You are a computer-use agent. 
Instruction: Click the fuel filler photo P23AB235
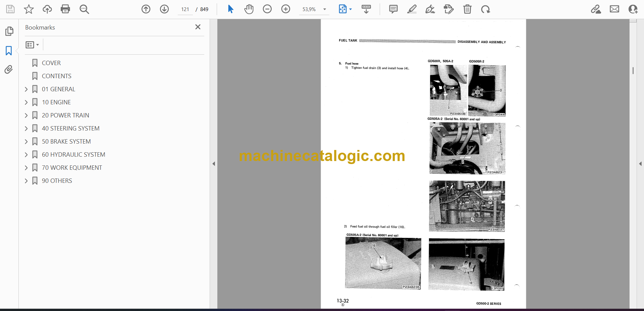383,263
